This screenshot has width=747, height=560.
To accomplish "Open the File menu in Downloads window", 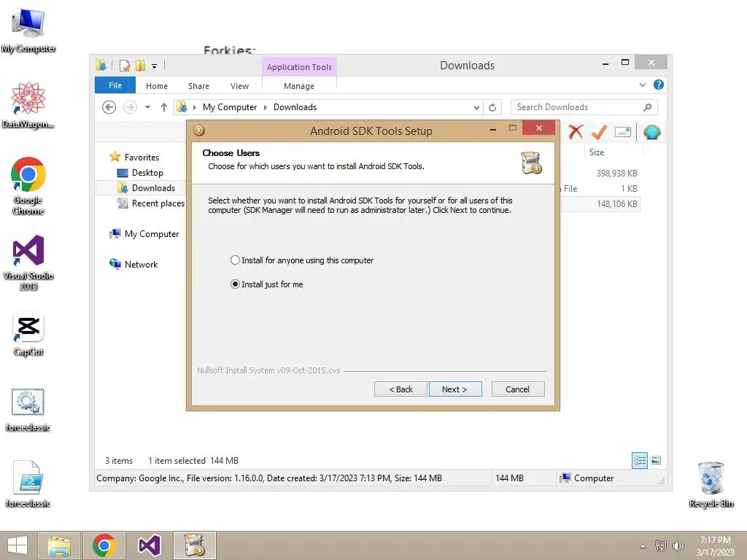I will (115, 86).
